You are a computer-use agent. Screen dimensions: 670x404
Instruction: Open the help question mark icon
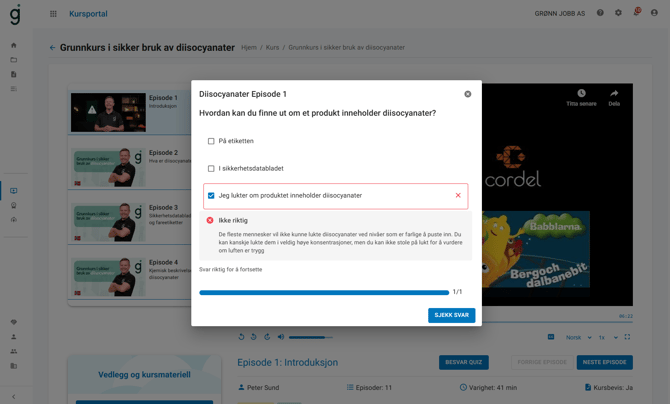tap(600, 14)
